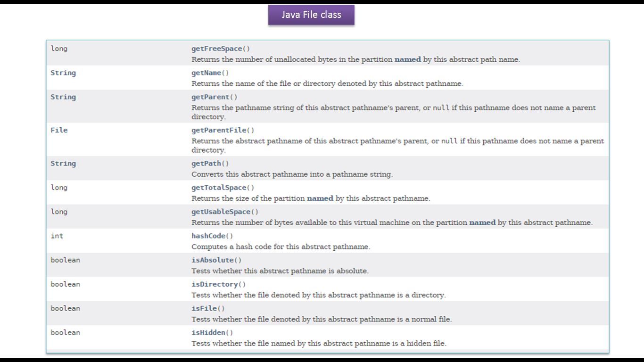Image resolution: width=644 pixels, height=362 pixels.
Task: Click the File return type link
Action: coord(59,130)
